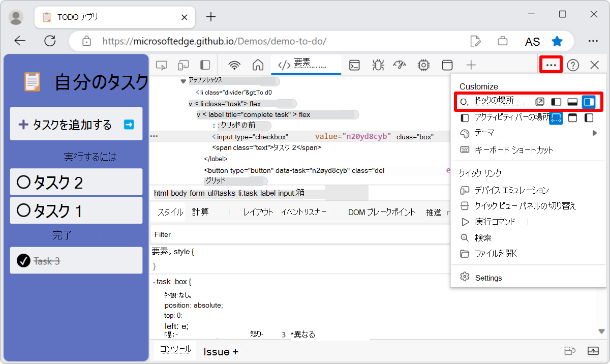Click the Home panel icon in DevTools toolbar
Viewport: 610px width, 364px height.
pos(258,65)
